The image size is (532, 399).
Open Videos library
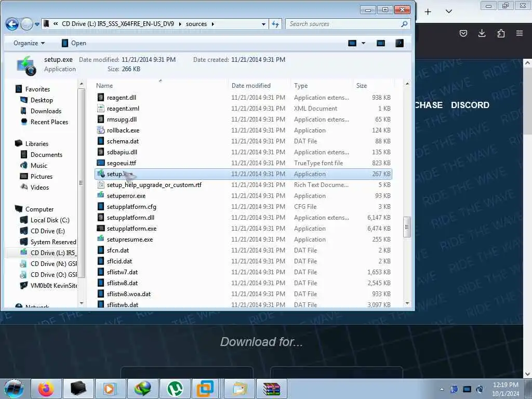click(x=39, y=187)
